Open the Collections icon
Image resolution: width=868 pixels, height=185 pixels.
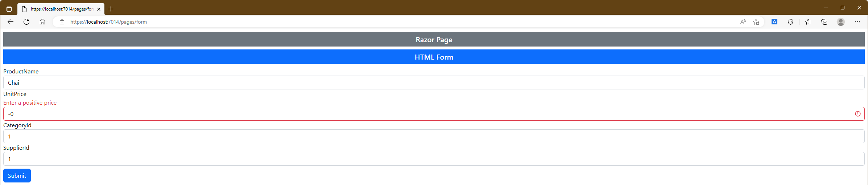pos(824,22)
